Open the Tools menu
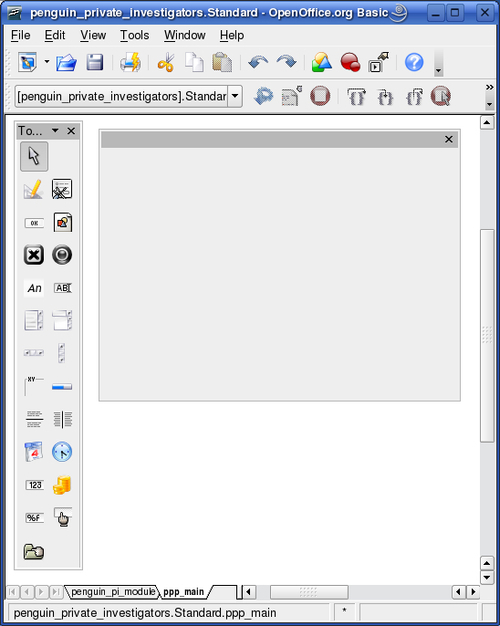This screenshot has width=500, height=626. (x=135, y=35)
